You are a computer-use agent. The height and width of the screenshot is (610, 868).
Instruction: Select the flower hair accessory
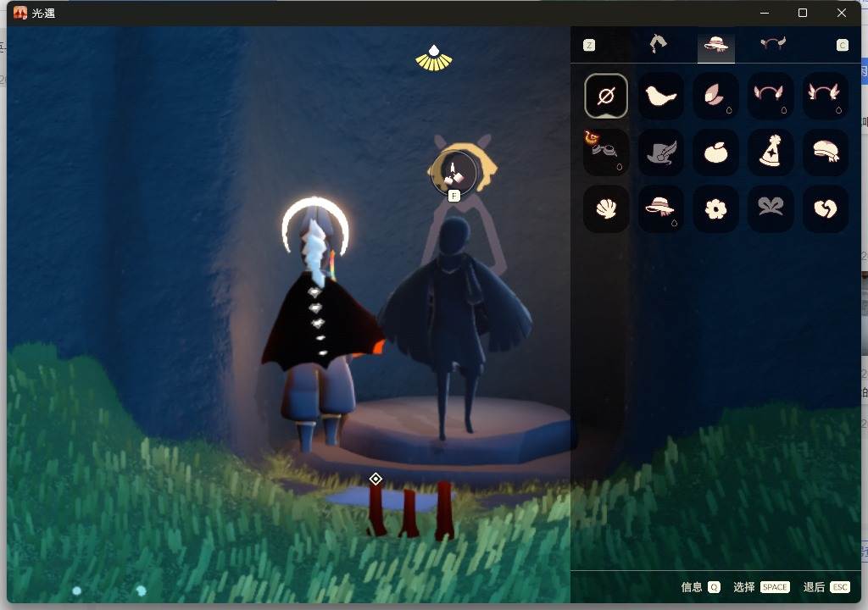tap(715, 208)
